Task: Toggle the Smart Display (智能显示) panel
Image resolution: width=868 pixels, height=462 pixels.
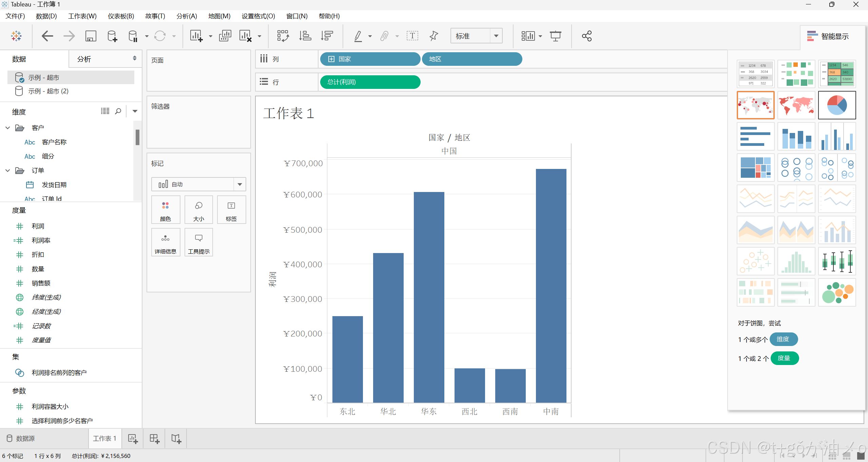Action: [x=828, y=36]
